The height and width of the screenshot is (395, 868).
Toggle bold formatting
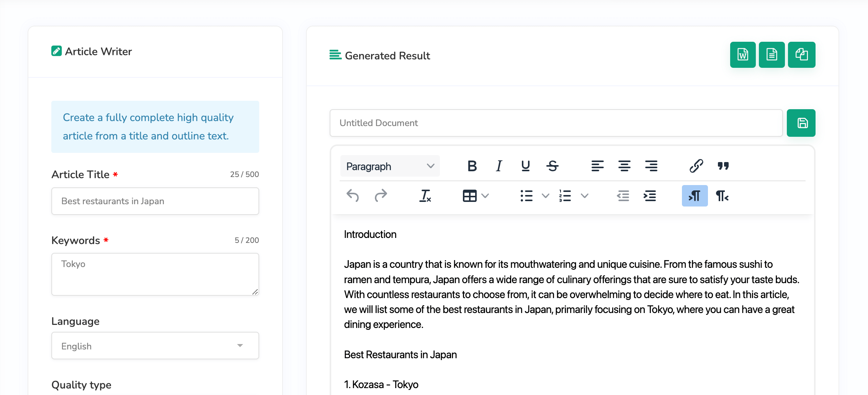point(472,166)
